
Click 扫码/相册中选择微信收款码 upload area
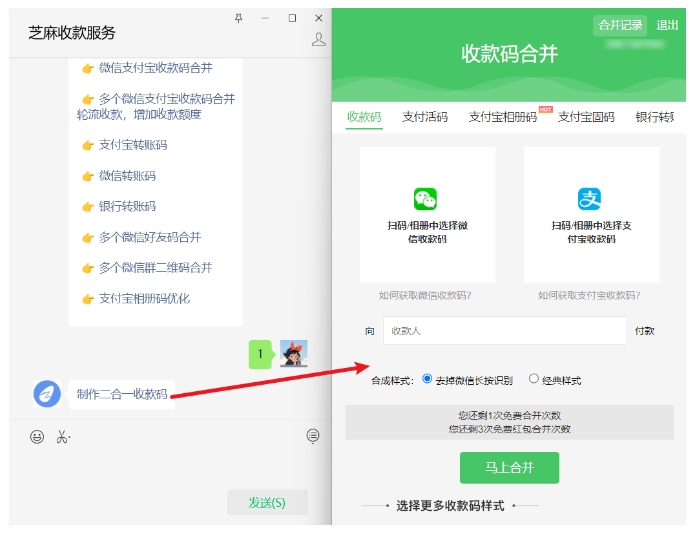(x=427, y=215)
